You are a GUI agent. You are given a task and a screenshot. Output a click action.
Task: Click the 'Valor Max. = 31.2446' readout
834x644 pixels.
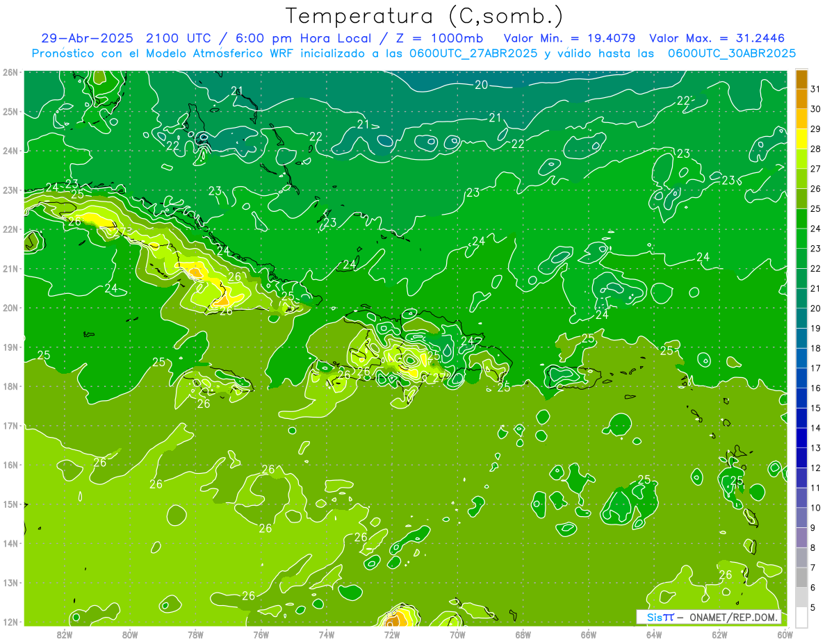coord(717,38)
